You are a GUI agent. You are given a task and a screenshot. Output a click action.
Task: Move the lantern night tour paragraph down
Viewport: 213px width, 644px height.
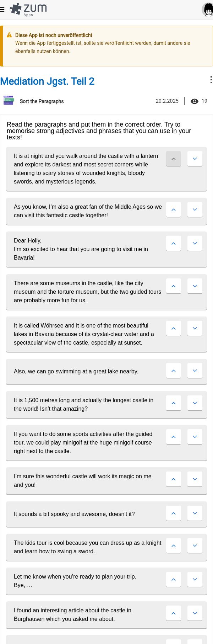pos(195,159)
